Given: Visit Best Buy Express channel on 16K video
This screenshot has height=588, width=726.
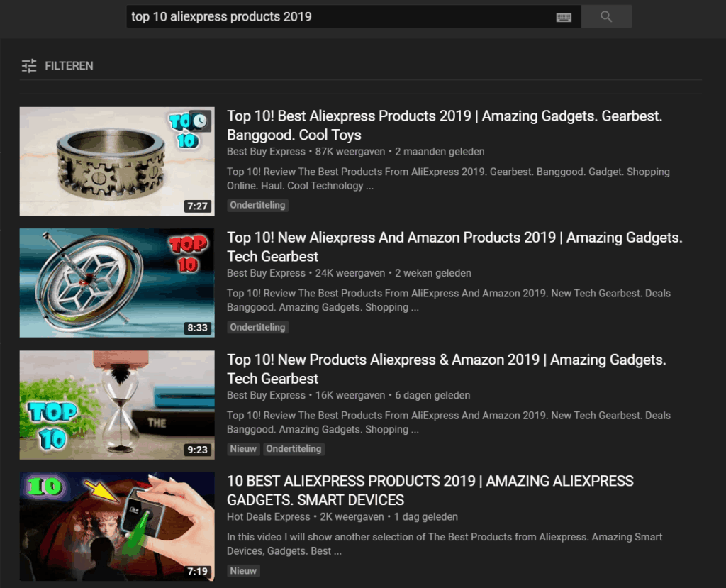Looking at the screenshot, I should tap(266, 395).
